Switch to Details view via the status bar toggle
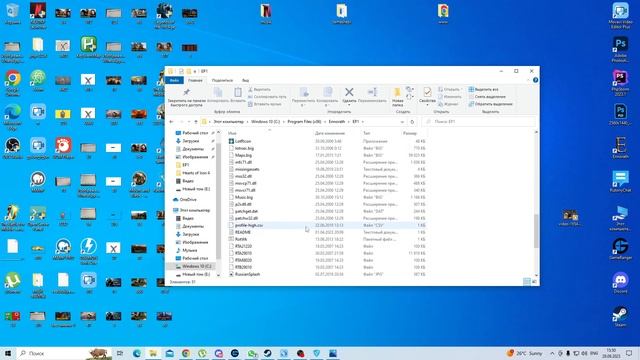 (x=527, y=282)
